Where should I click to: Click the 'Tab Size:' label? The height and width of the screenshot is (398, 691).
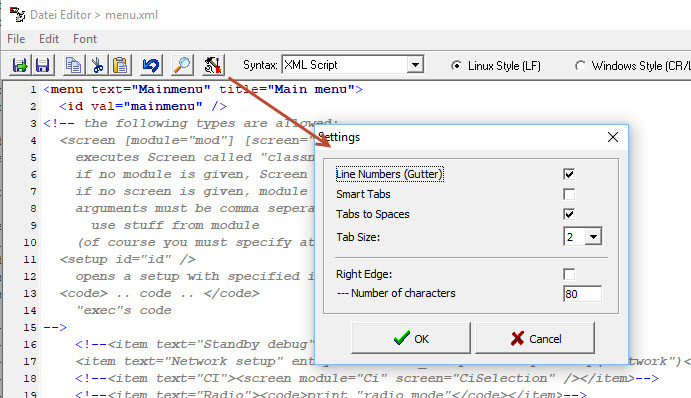click(358, 237)
